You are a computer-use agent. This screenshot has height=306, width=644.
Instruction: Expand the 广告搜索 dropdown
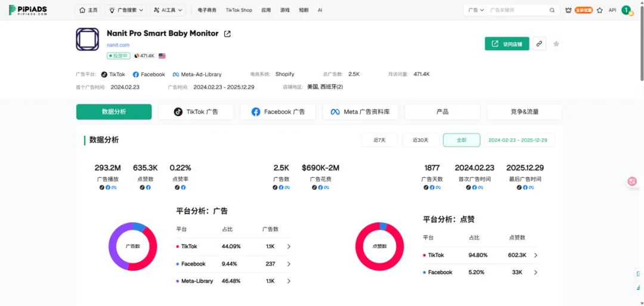[126, 10]
